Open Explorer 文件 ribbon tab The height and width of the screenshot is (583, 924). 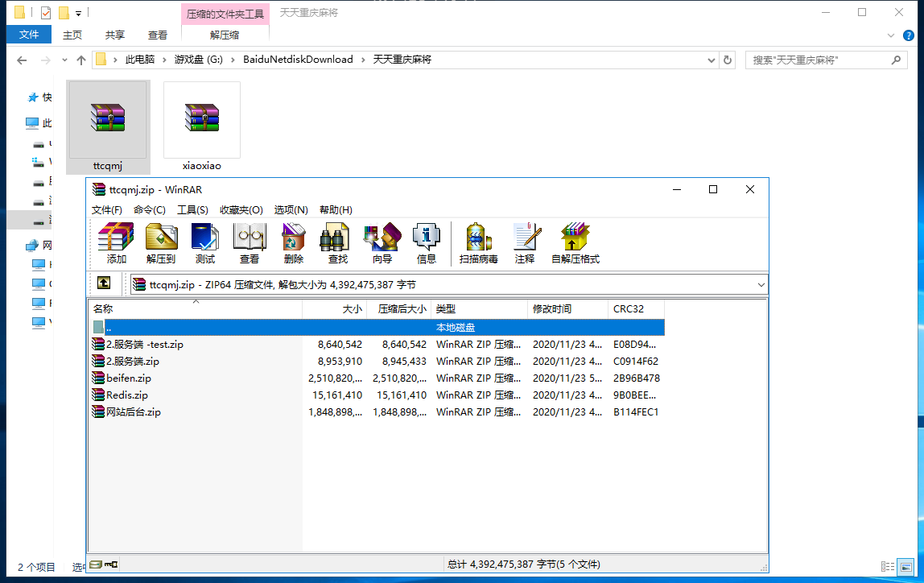tap(29, 35)
